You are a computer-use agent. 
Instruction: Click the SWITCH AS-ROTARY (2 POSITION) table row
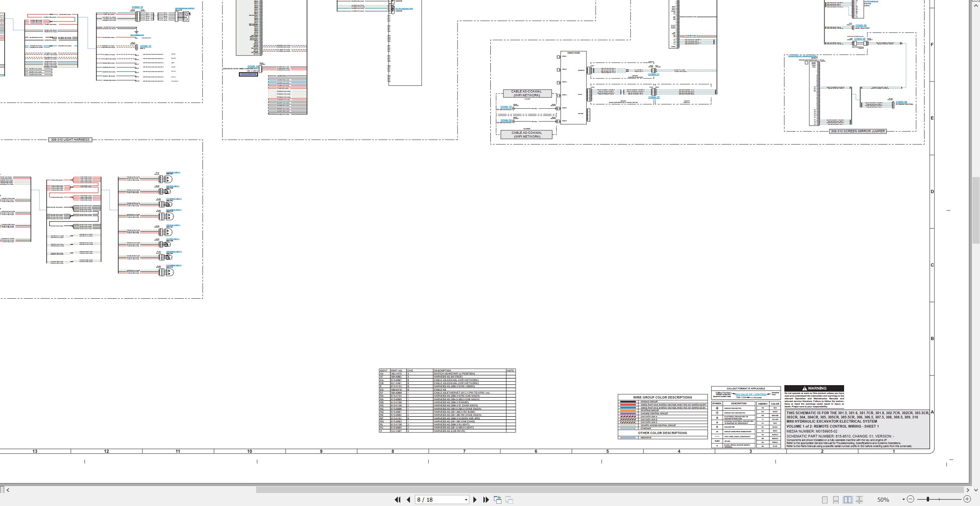pyautogui.click(x=447, y=374)
